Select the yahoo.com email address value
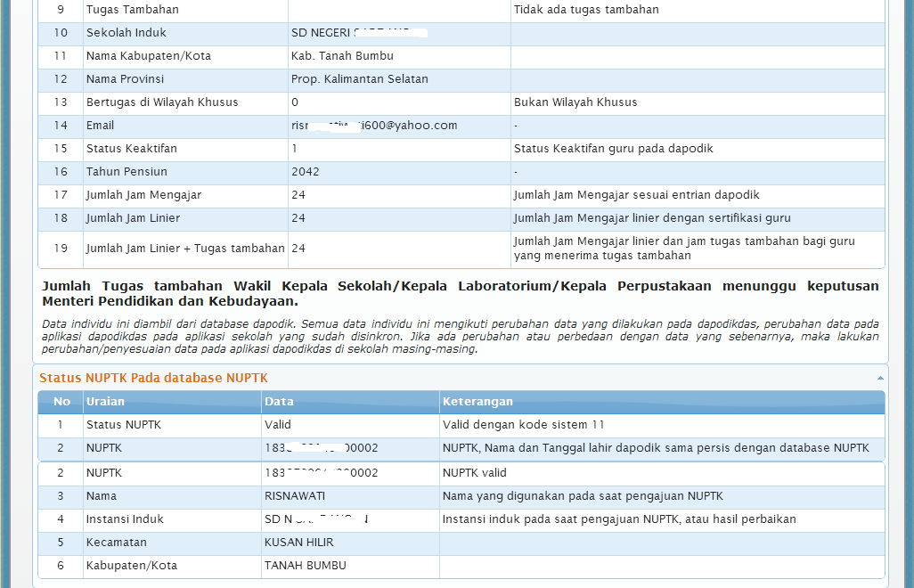The width and height of the screenshot is (914, 588). 373,126
